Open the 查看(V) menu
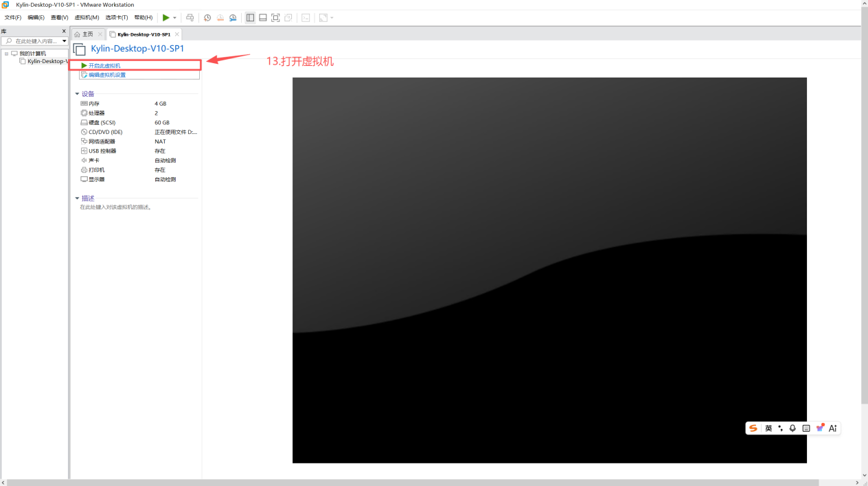Viewport: 868px width, 486px height. 59,18
